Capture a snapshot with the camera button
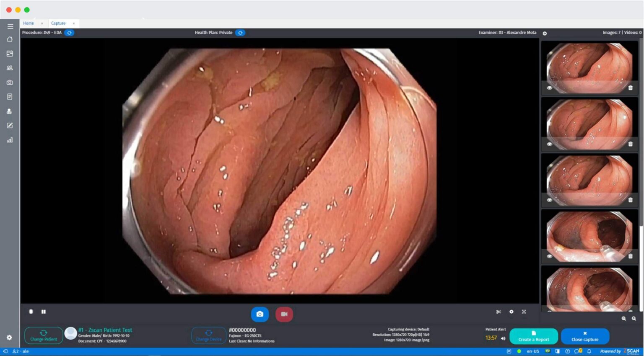This screenshot has height=356, width=644. (x=260, y=314)
